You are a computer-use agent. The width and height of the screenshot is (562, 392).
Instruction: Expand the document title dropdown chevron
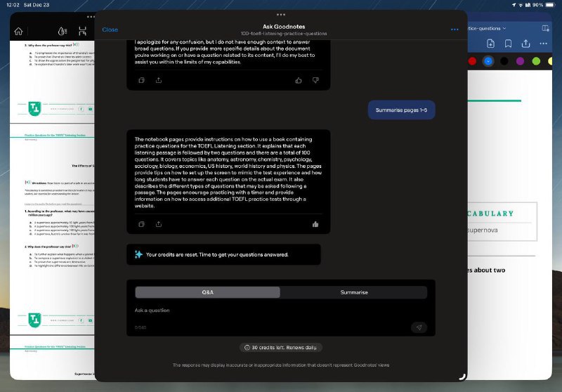[x=504, y=29]
